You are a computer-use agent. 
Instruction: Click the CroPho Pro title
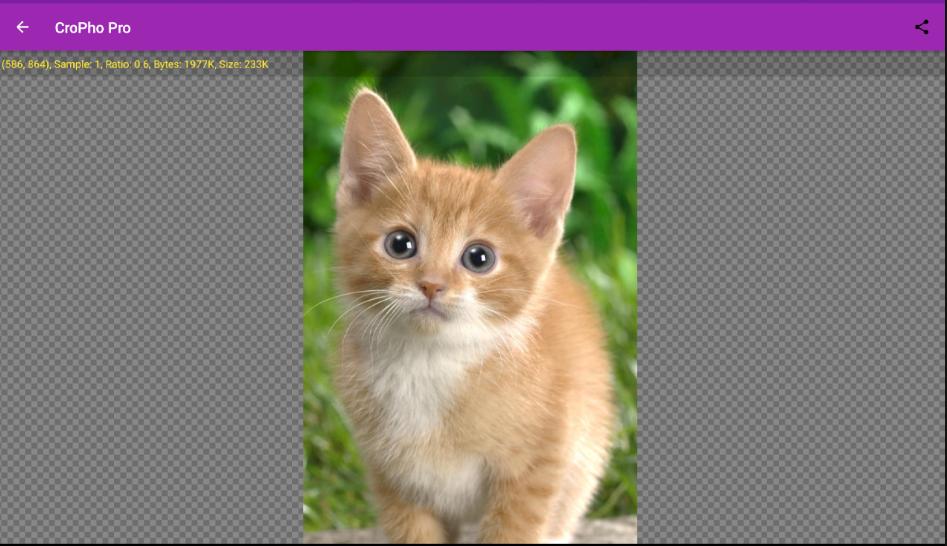click(92, 28)
